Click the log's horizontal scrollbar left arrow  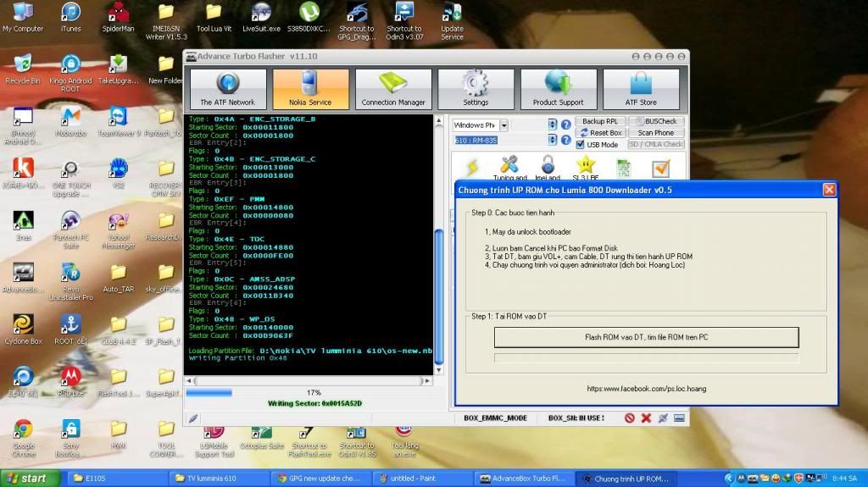pos(190,381)
